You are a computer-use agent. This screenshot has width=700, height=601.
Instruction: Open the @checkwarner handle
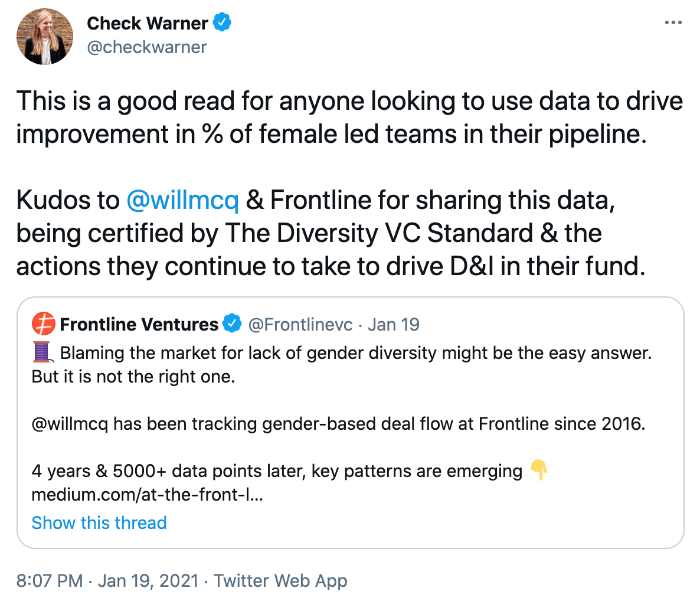(x=147, y=47)
